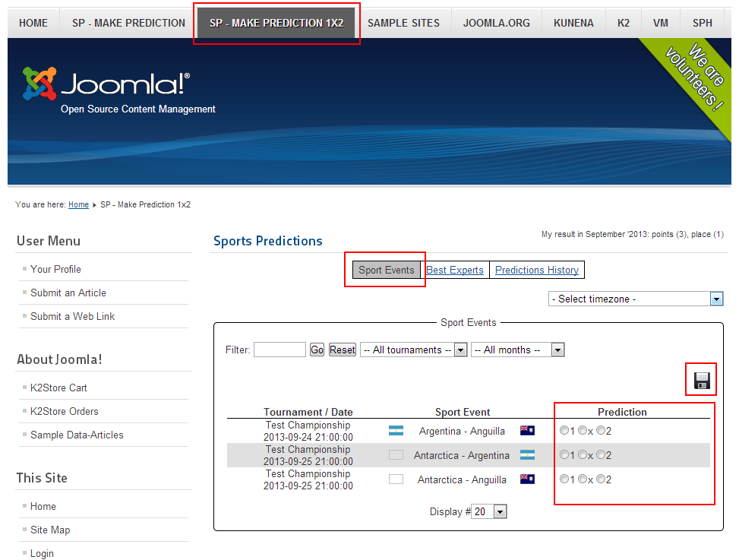The image size is (739, 560).
Task: Click Antarctica - Argentina event text
Action: pos(462,455)
